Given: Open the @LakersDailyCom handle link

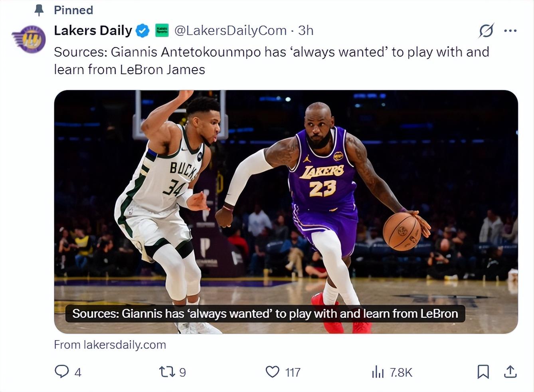Looking at the screenshot, I should (230, 31).
